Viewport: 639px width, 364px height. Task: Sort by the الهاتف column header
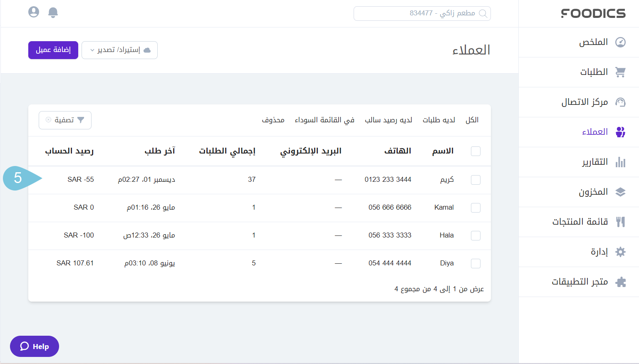(398, 151)
